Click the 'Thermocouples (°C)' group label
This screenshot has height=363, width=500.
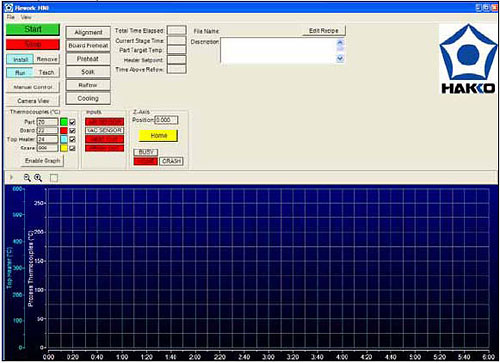tap(35, 112)
